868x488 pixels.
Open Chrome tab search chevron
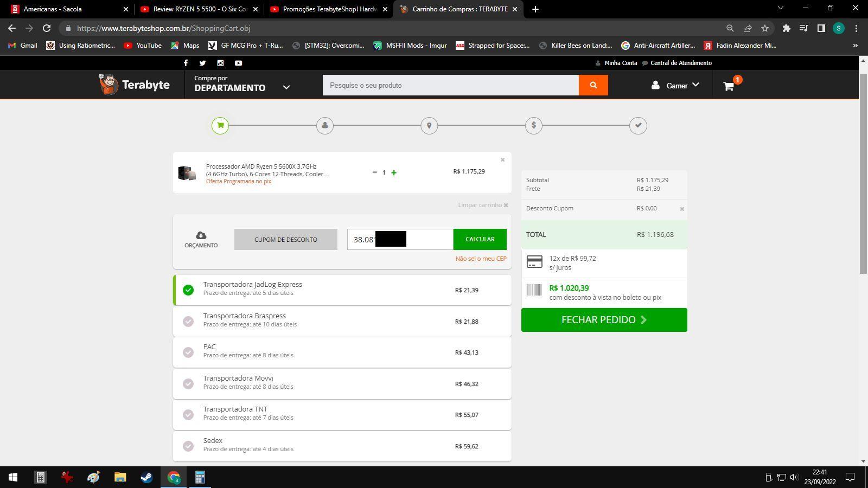[x=780, y=8]
